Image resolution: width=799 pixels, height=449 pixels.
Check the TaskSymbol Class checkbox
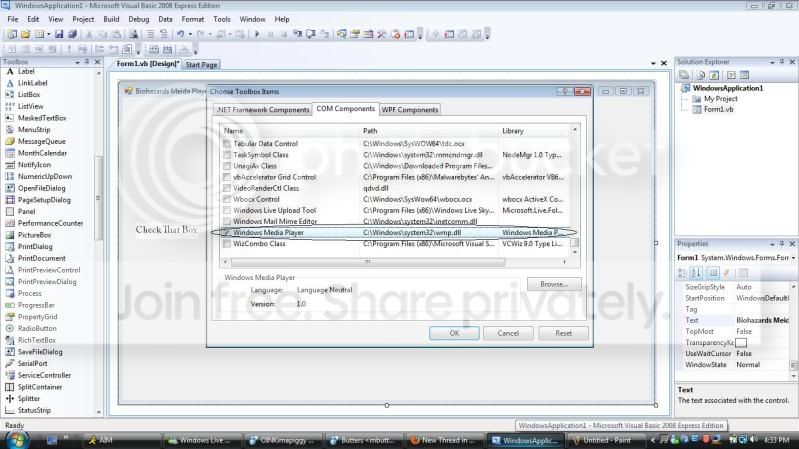tap(227, 155)
